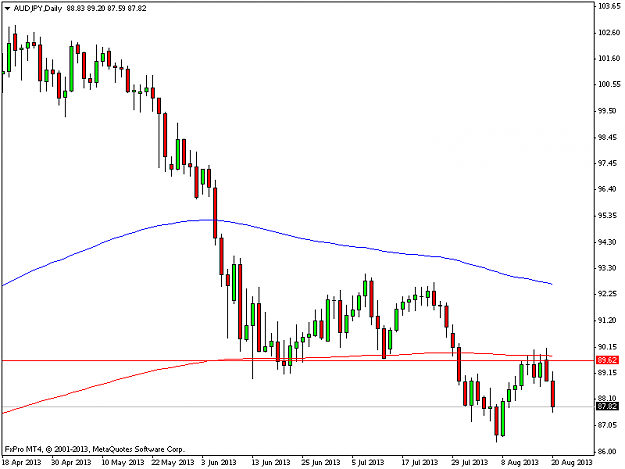Click the 91.20 price scale value
The width and height of the screenshot is (625, 469).
coord(609,320)
